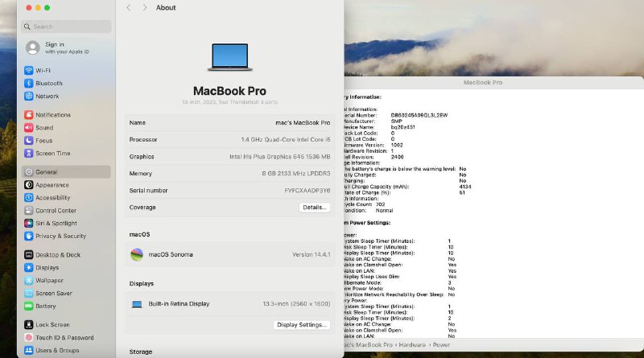Open Lock Screen icon
This screenshot has height=358, width=644.
click(x=29, y=325)
